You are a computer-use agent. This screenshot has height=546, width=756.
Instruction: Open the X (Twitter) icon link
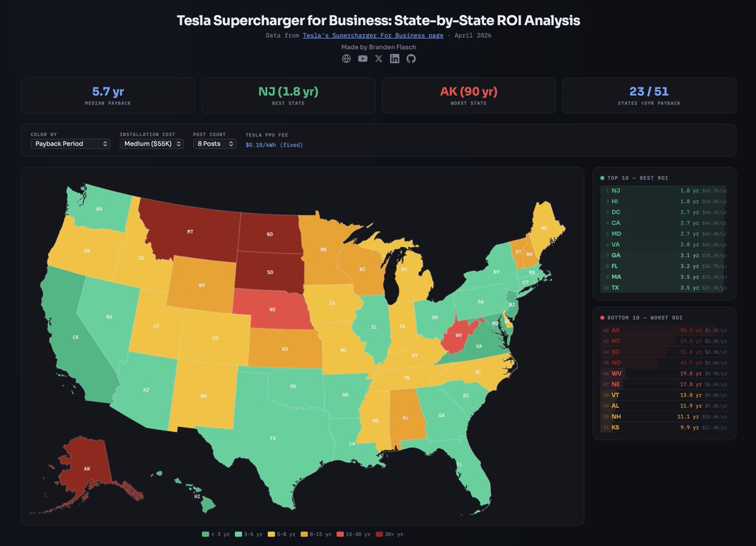379,59
